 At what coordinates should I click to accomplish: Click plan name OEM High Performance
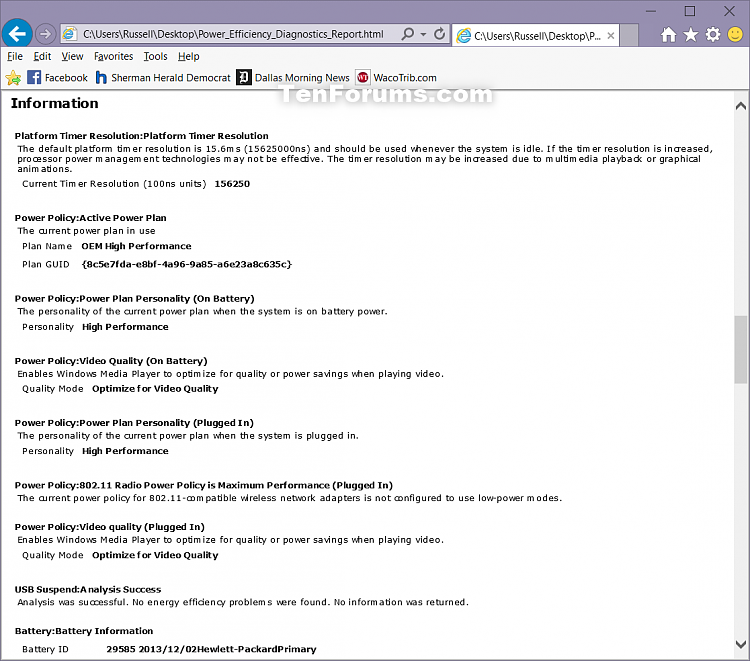pyautogui.click(x=136, y=246)
